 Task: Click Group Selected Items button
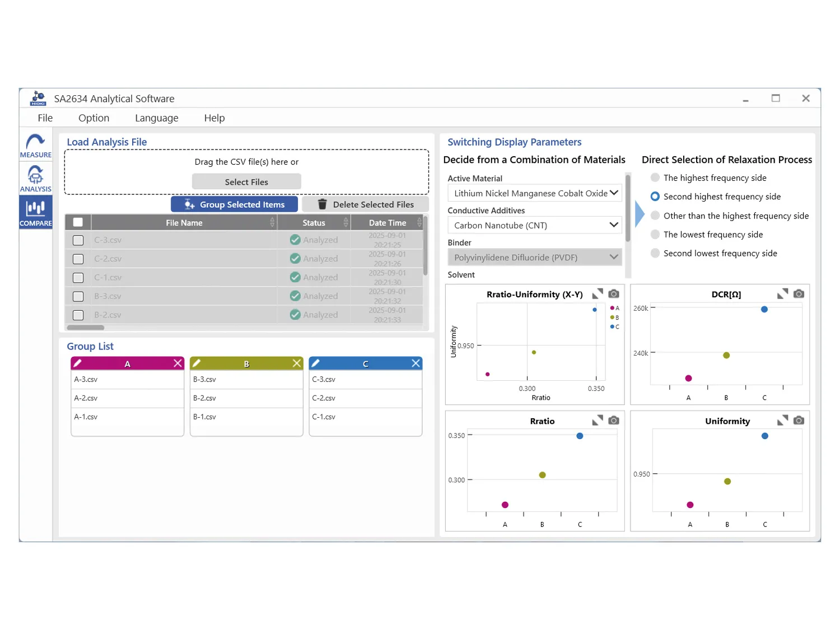[234, 204]
